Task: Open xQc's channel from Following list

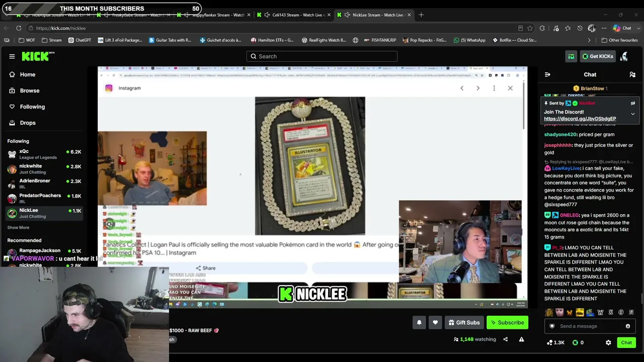Action: click(44, 154)
